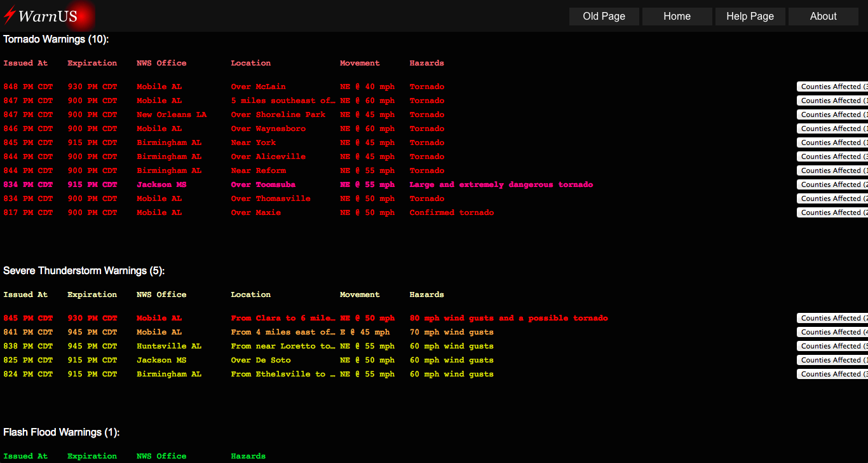Click 'Over Thomasville' location text
The image size is (868, 463).
(271, 198)
